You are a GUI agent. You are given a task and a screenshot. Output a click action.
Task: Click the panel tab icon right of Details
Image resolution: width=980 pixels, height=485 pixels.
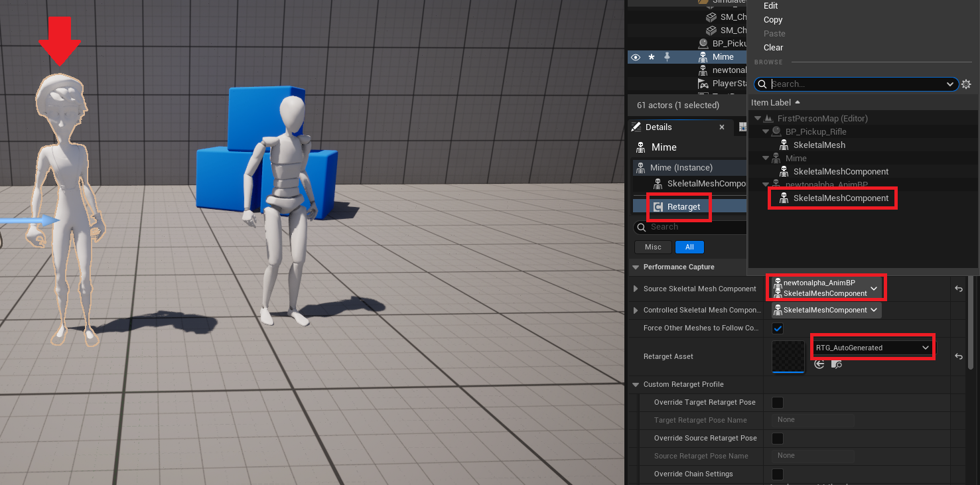[x=742, y=127]
